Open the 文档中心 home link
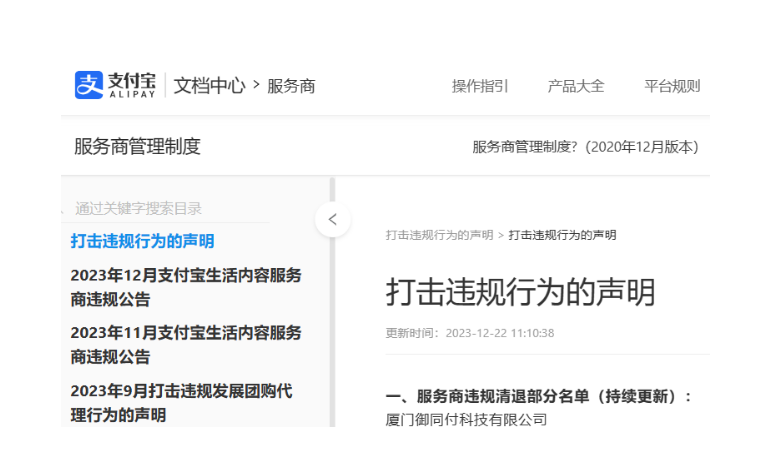 [209, 85]
